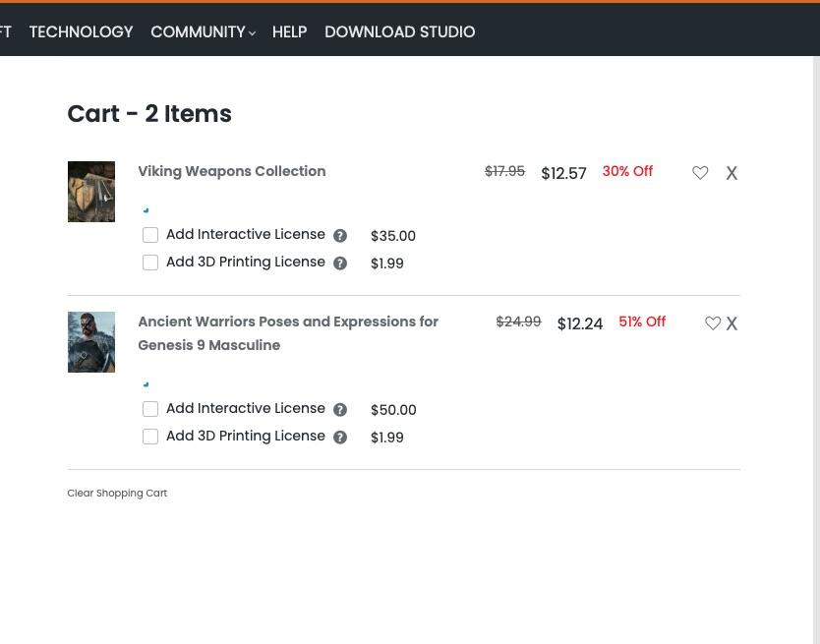This screenshot has width=820, height=644.
Task: Click wishlist heart for Viking Weapons Collection
Action: click(x=700, y=173)
